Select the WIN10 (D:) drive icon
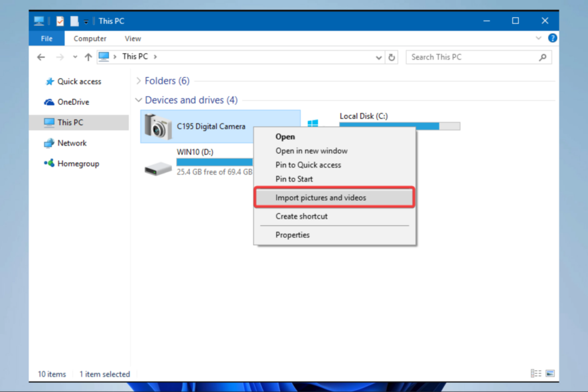The image size is (588, 392). 158,169
